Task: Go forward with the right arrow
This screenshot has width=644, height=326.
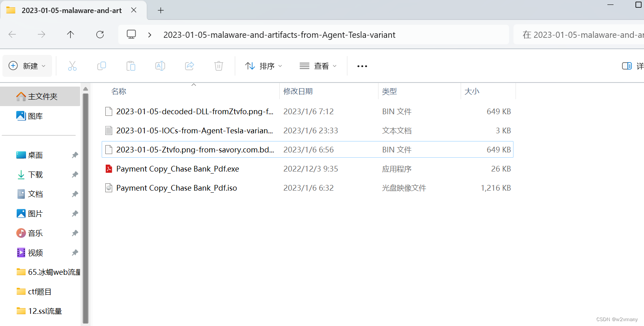Action: coord(41,35)
